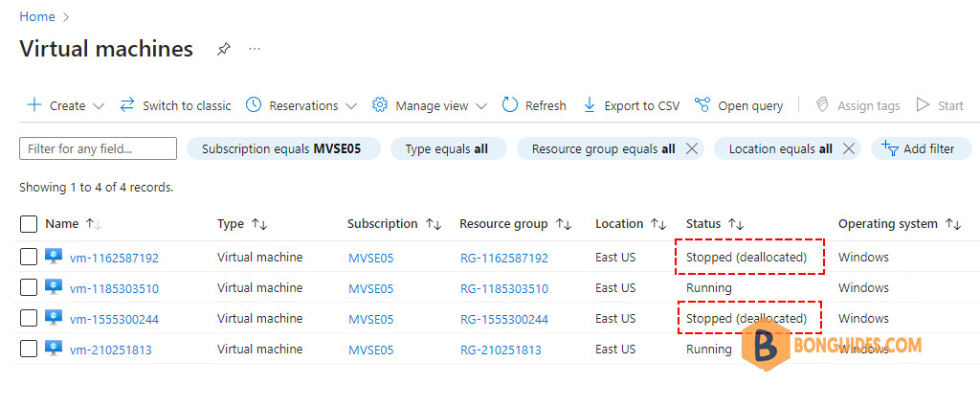Open resource group RG-1555300244
This screenshot has height=407, width=980.
(504, 320)
